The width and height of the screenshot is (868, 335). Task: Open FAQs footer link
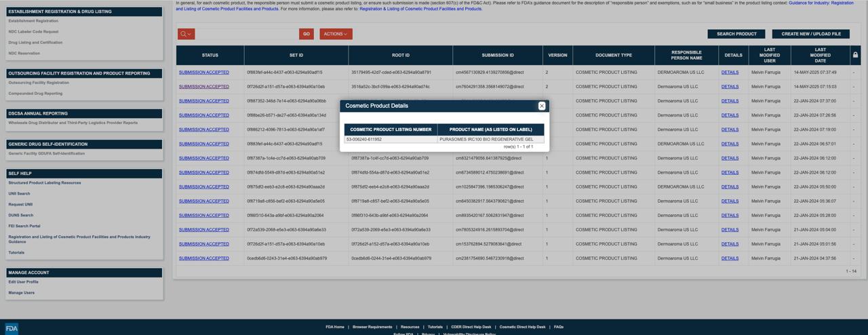coord(559,327)
